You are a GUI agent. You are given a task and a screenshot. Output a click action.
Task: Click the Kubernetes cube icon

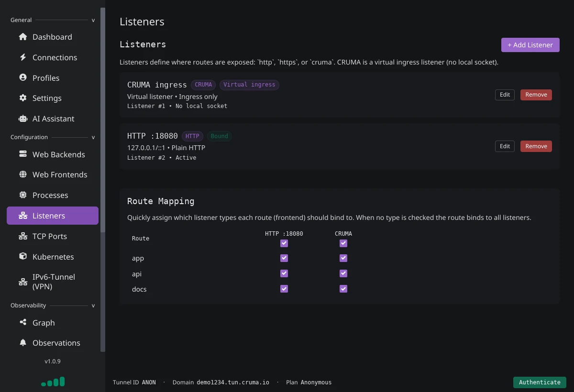(x=23, y=257)
